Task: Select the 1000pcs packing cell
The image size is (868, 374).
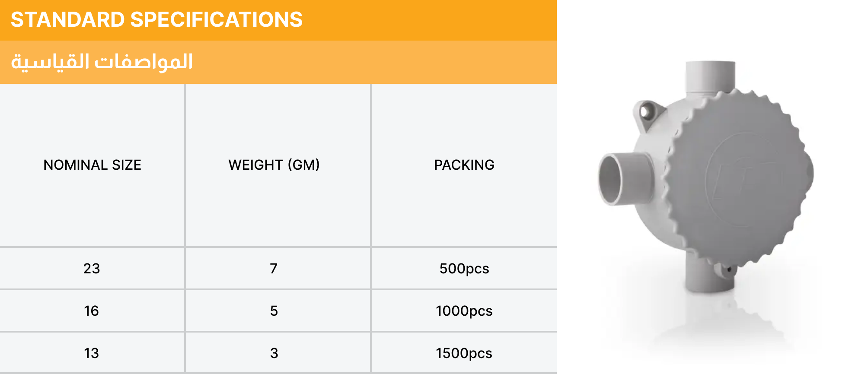Action: 464,311
